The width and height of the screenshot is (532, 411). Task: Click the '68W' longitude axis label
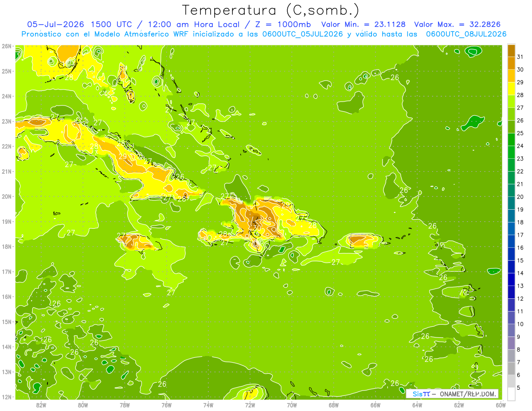(x=334, y=405)
